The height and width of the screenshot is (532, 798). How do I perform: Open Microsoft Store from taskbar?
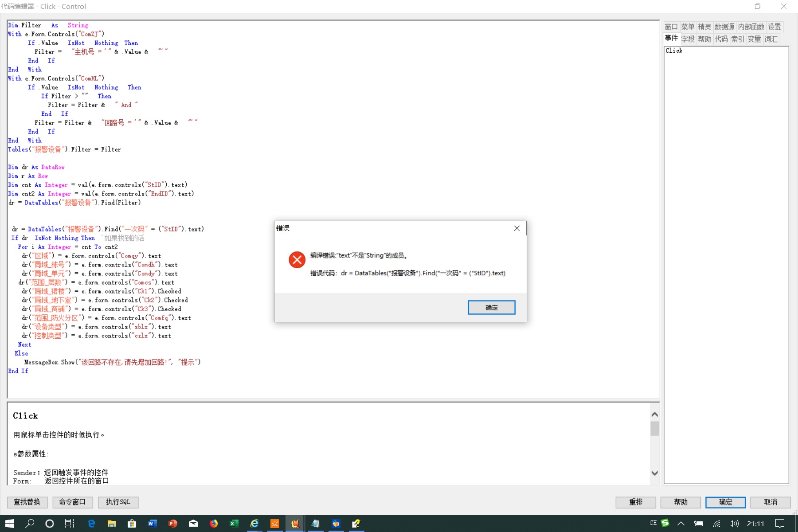[x=132, y=524]
